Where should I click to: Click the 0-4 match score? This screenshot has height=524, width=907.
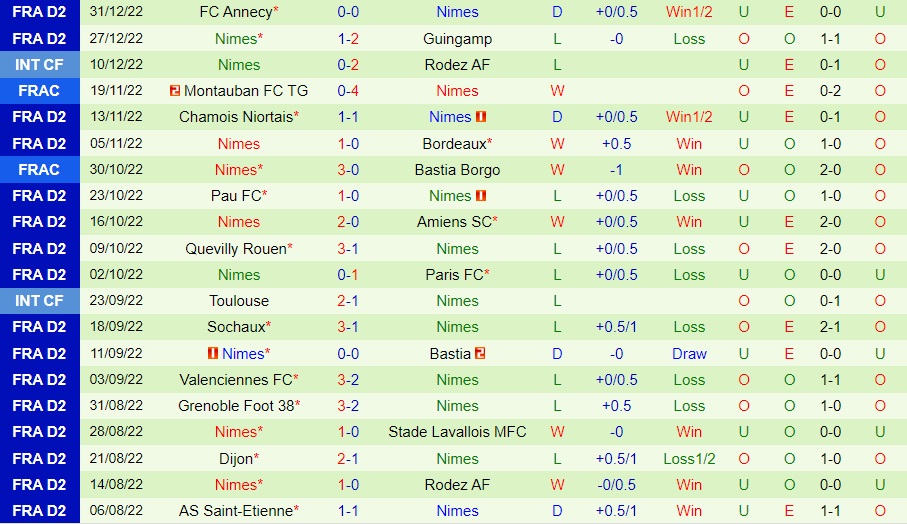348,91
